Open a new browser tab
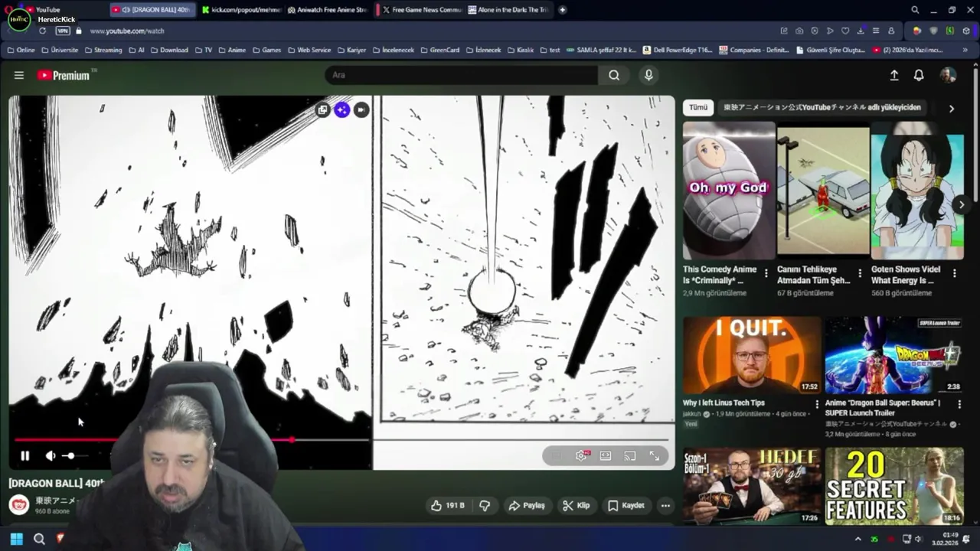This screenshot has height=551, width=980. 562,10
